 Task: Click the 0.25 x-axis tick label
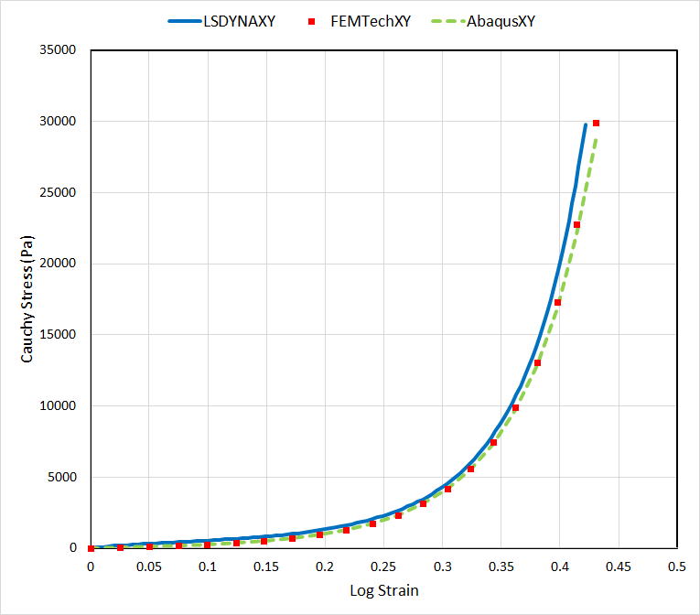[383, 566]
